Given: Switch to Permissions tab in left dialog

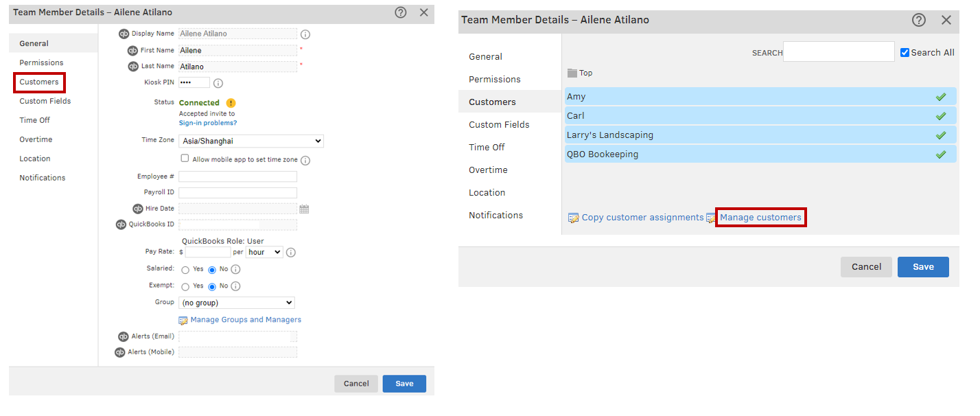Looking at the screenshot, I should (41, 62).
